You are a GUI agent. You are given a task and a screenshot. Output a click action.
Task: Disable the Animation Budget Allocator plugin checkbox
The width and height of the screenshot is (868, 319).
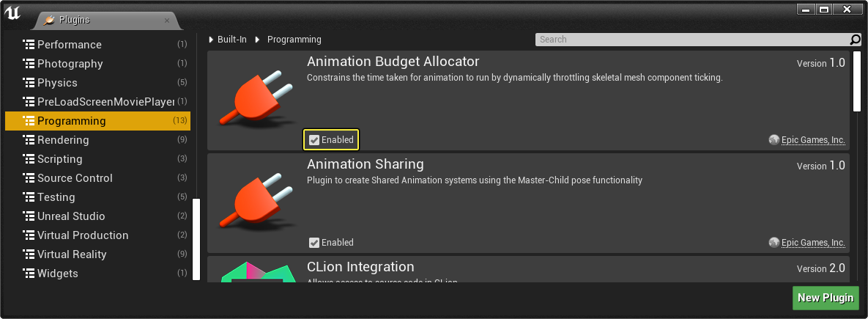[x=314, y=140]
